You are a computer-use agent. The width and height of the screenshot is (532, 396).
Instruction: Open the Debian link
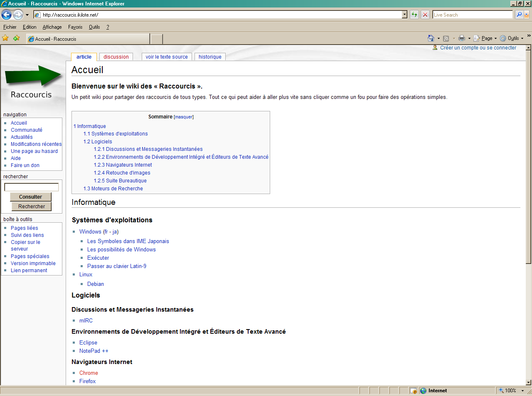pos(96,284)
